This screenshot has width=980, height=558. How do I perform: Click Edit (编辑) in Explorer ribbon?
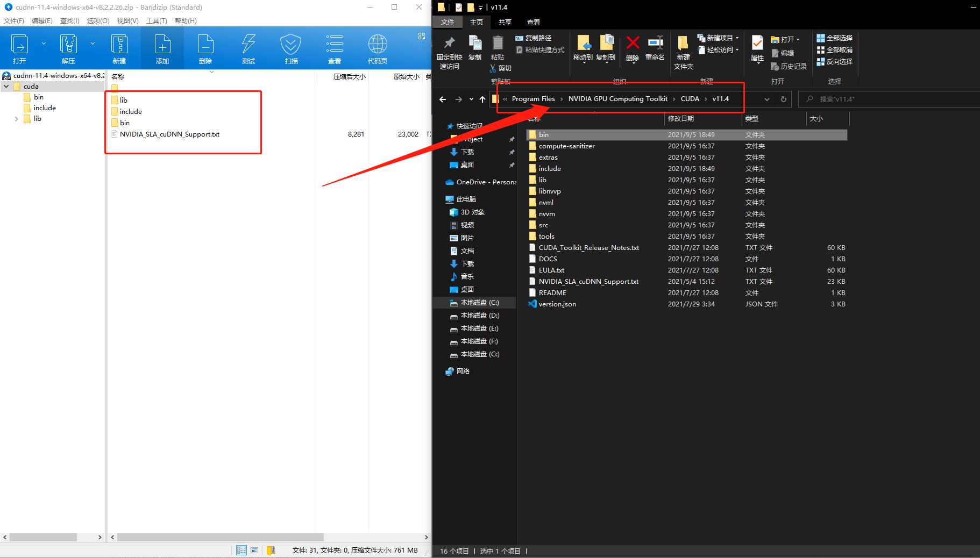point(783,53)
